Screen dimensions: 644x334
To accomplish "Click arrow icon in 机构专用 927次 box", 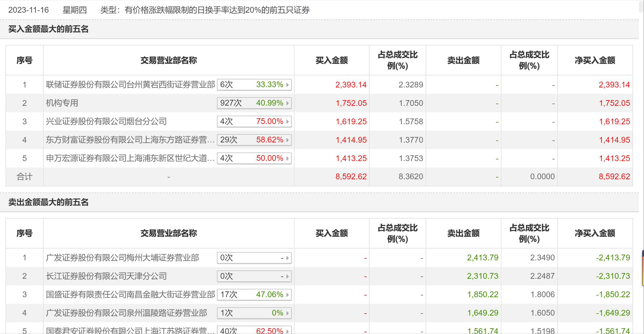I will tap(287, 103).
